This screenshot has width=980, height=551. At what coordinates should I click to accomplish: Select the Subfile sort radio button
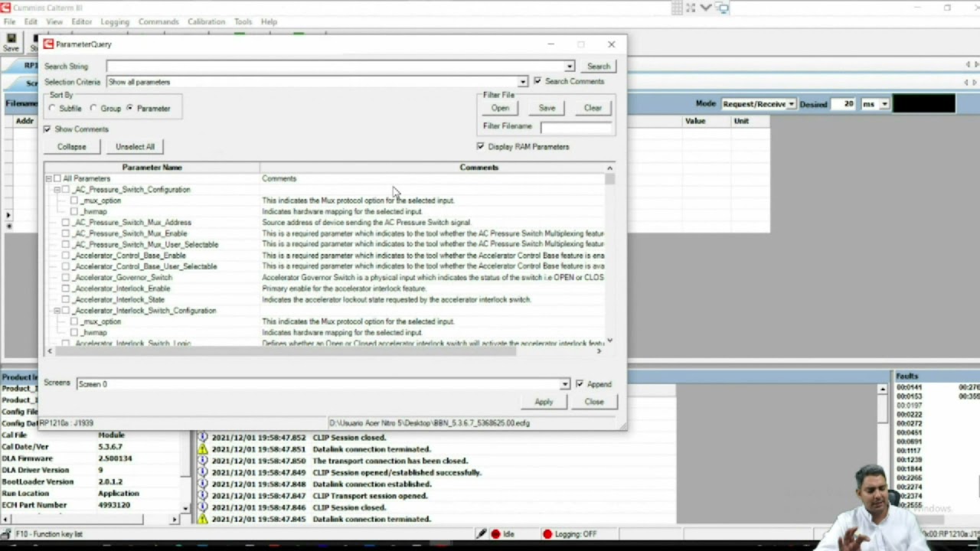click(x=52, y=109)
